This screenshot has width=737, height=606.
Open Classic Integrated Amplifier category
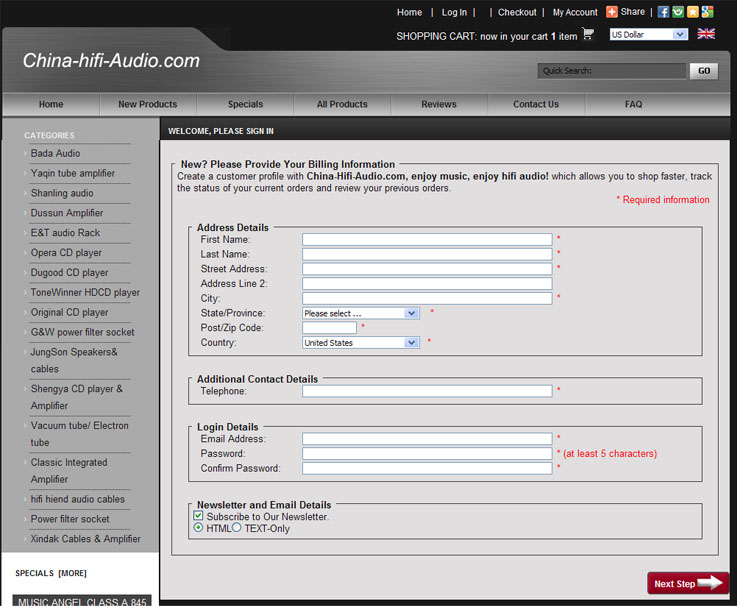click(69, 471)
